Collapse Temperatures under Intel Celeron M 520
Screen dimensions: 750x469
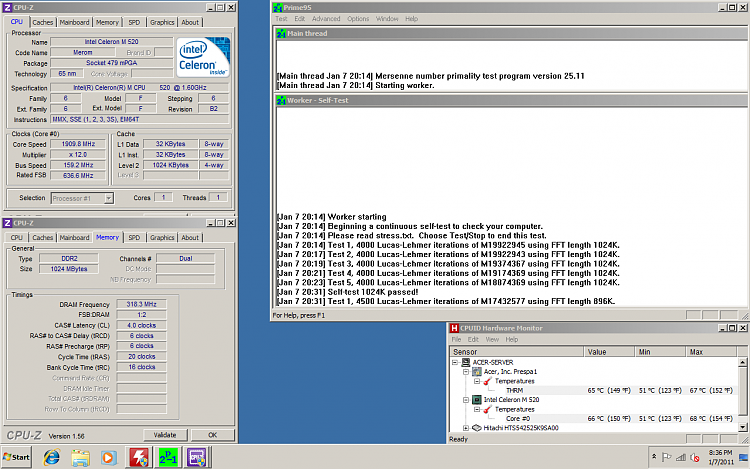pyautogui.click(x=477, y=409)
